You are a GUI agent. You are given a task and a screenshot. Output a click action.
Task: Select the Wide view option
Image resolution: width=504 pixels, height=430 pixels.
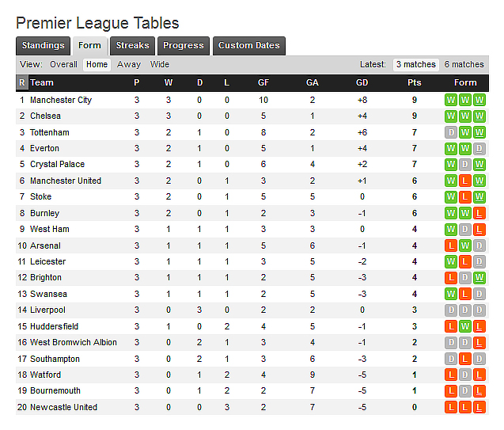160,65
